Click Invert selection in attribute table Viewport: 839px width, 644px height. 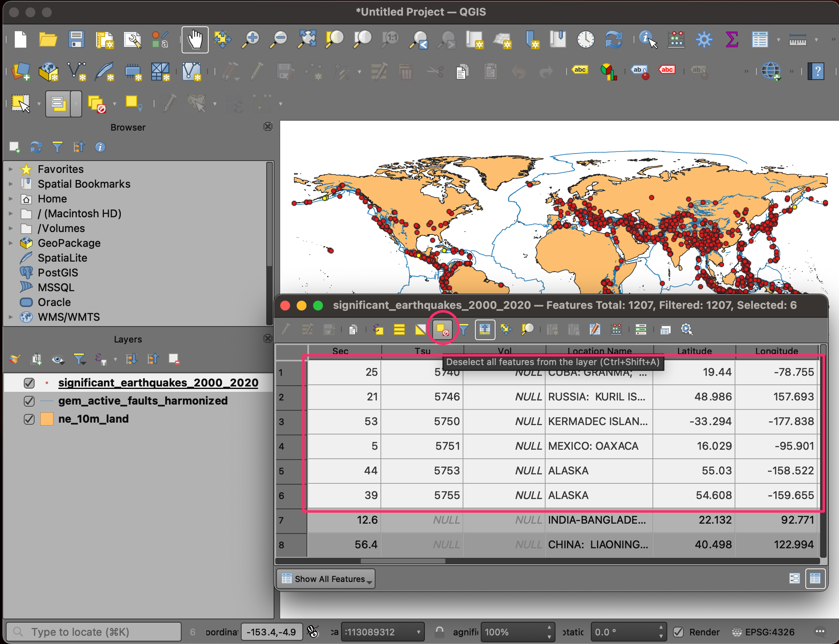pos(421,329)
